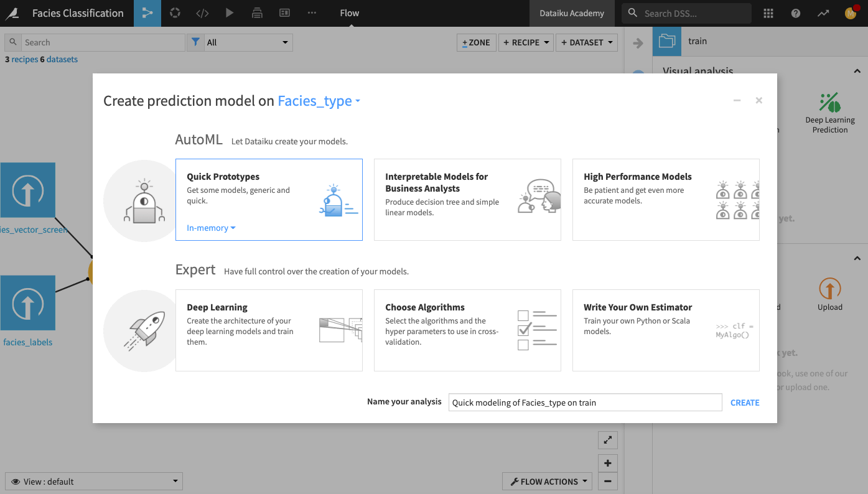
Task: Click the Jobs play icon in the navbar
Action: coord(230,13)
